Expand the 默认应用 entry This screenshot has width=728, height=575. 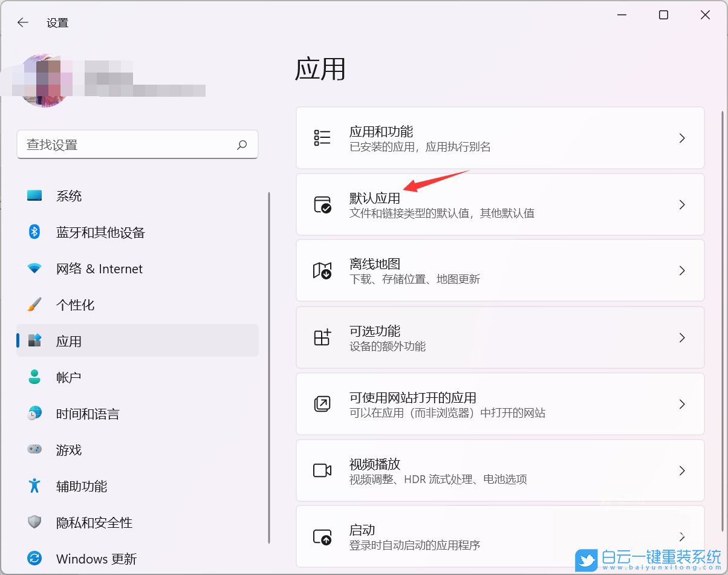point(499,204)
